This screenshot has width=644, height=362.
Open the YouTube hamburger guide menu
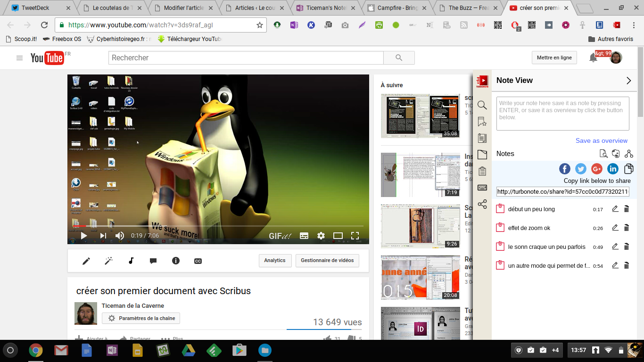coord(19,58)
